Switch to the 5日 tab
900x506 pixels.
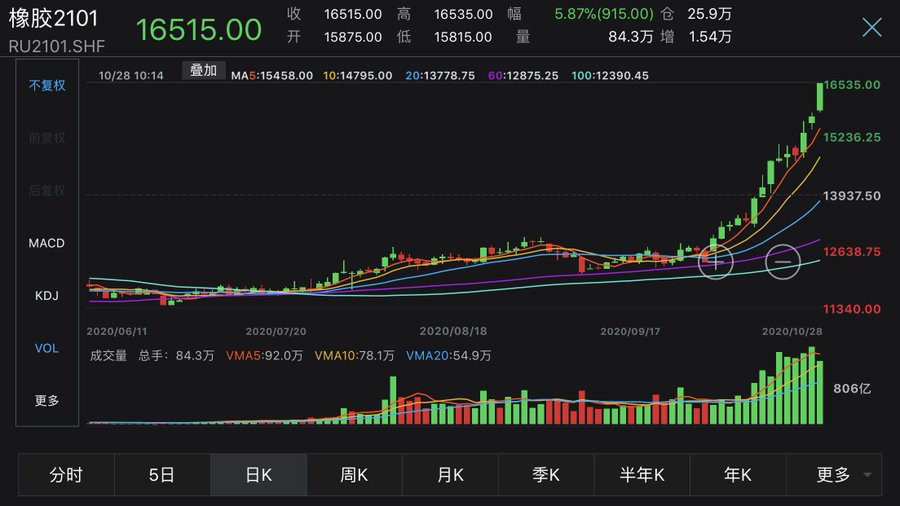click(x=162, y=475)
